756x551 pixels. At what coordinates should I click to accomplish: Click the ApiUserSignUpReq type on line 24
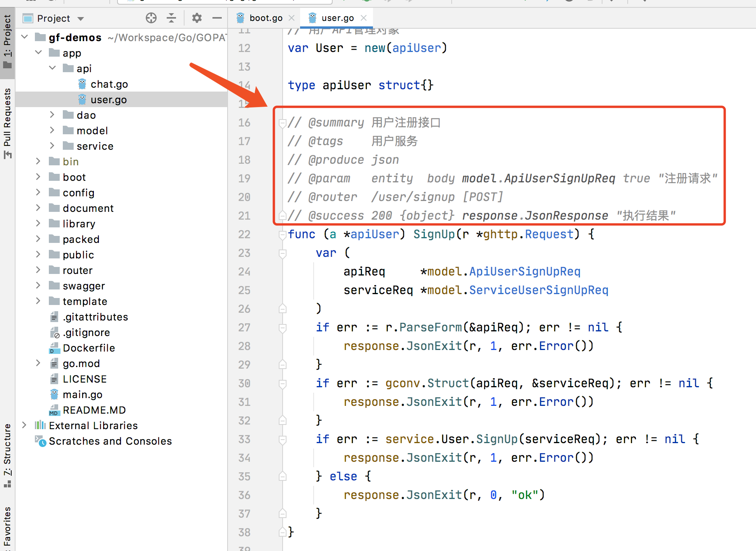click(525, 272)
